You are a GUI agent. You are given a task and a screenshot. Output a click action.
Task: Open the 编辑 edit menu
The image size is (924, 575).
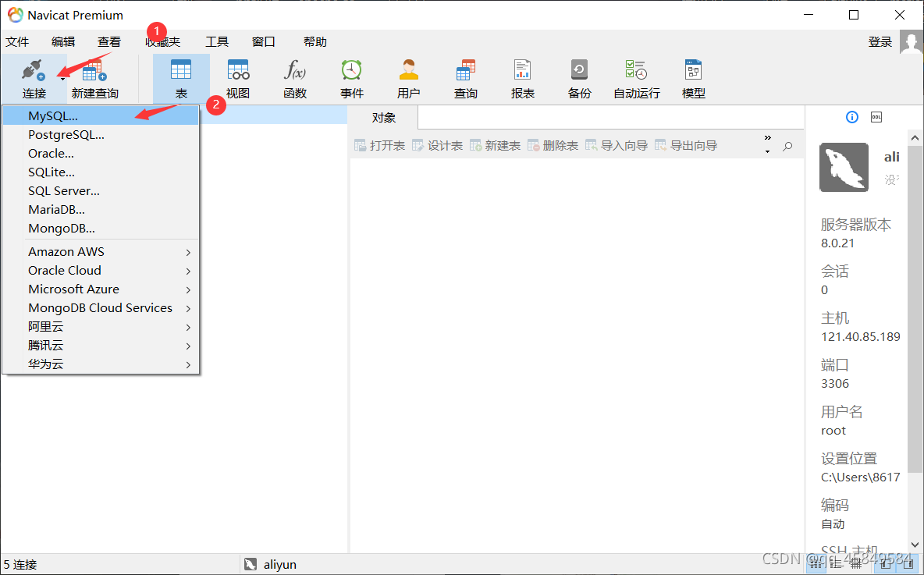63,42
